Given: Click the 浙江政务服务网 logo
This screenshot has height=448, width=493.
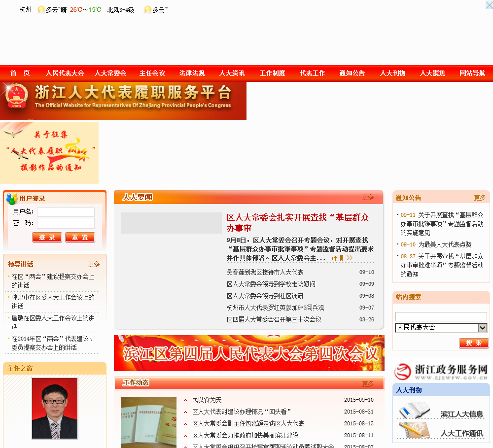Looking at the screenshot, I should click(441, 372).
